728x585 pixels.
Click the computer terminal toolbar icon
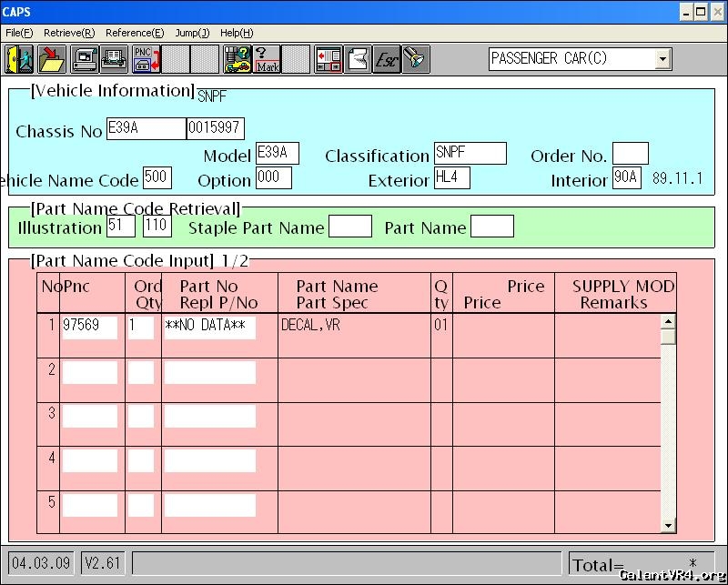[85, 59]
